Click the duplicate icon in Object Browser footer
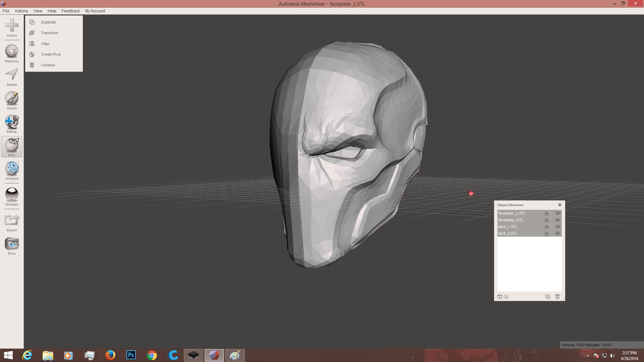The image size is (644, 362). click(548, 297)
